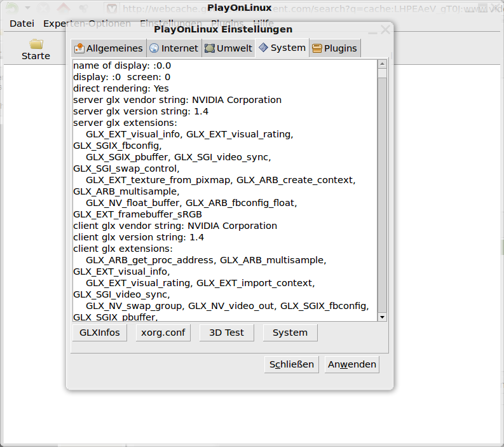Click 'name of display: :0.0' line
The image size is (504, 447).
[x=122, y=65]
